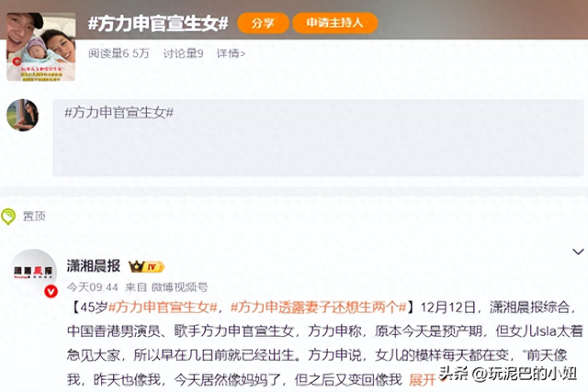The image size is (588, 392).
Task: Open hashtag #方力申官宣生女# in the post
Action: [164, 308]
